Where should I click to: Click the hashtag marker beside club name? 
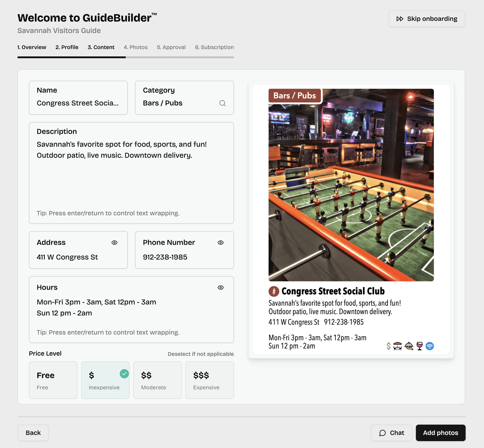(274, 291)
